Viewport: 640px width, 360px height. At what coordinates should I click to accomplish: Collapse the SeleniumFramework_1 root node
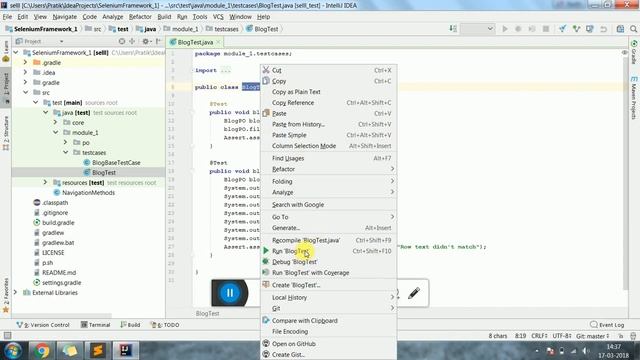16,53
